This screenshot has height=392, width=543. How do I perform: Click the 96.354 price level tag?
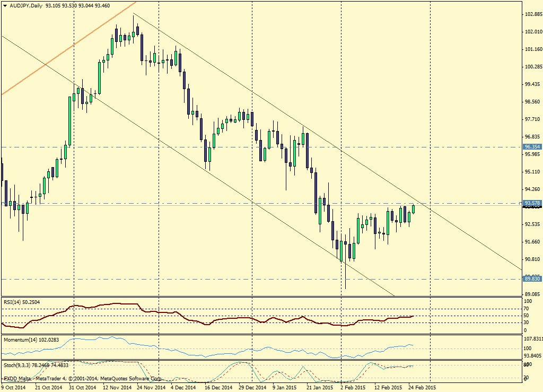(x=532, y=146)
